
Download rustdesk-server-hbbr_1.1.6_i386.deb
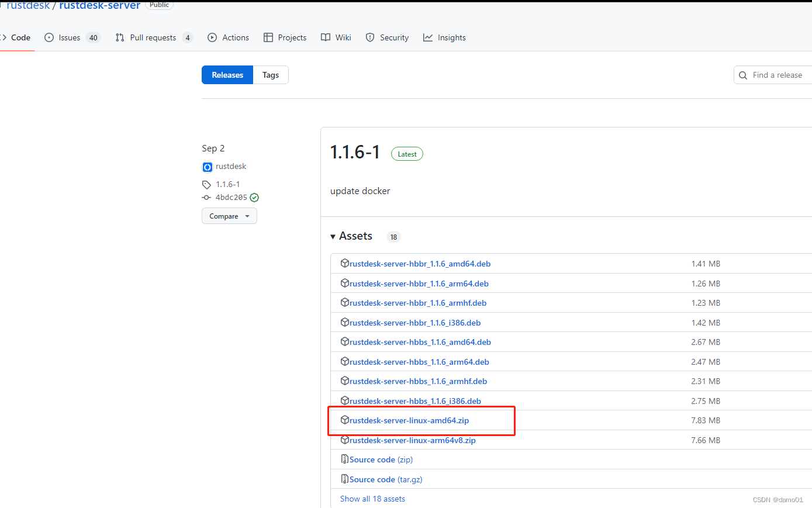(415, 323)
